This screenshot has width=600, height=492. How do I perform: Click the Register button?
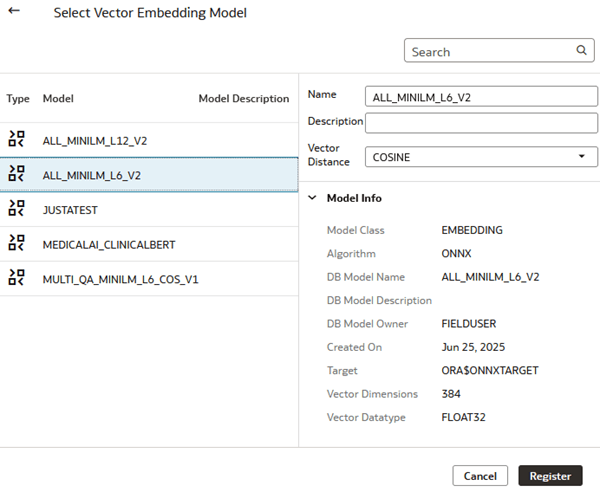coord(550,476)
